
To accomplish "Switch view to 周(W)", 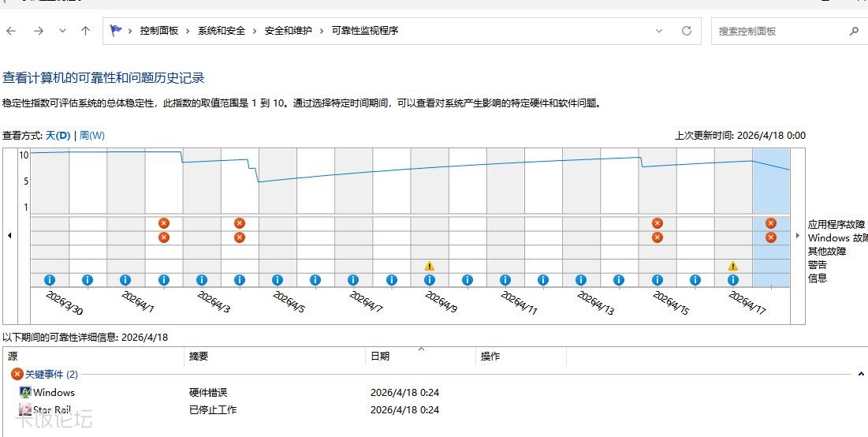I will click(92, 136).
